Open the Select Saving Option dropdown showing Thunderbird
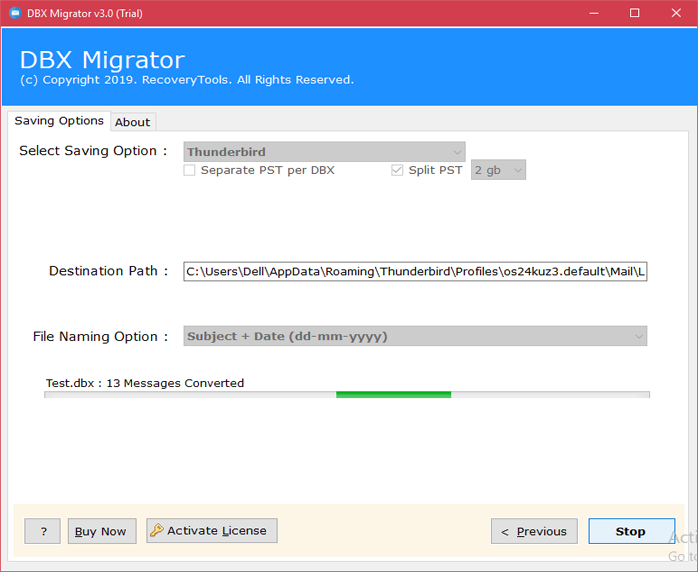The width and height of the screenshot is (698, 572). click(x=325, y=152)
